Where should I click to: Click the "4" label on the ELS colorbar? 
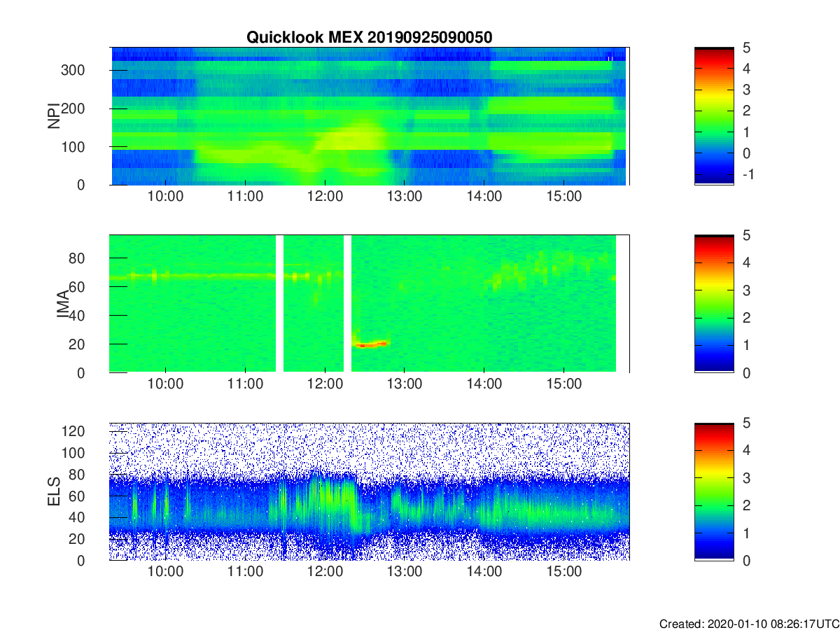[745, 450]
